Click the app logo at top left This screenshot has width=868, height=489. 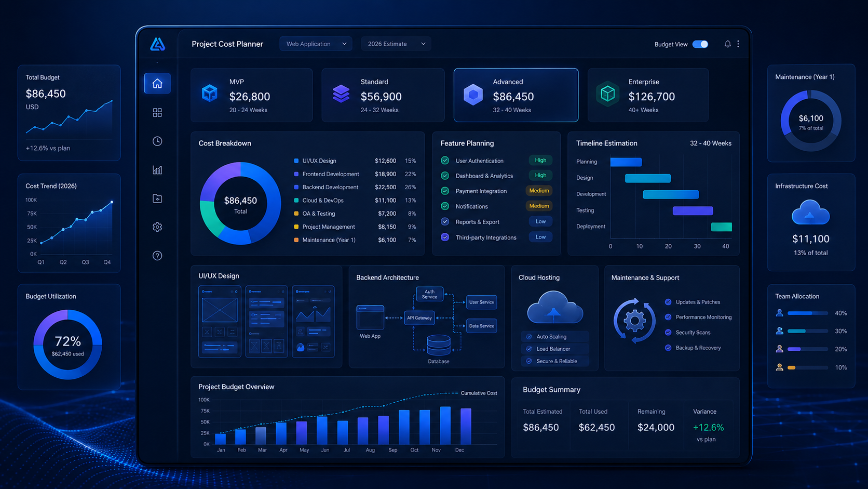(x=157, y=44)
